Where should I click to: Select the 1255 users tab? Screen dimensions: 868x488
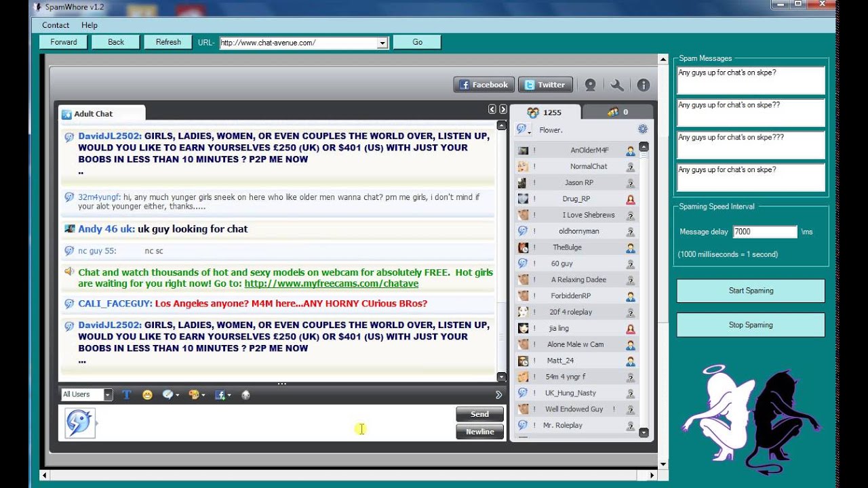click(545, 112)
